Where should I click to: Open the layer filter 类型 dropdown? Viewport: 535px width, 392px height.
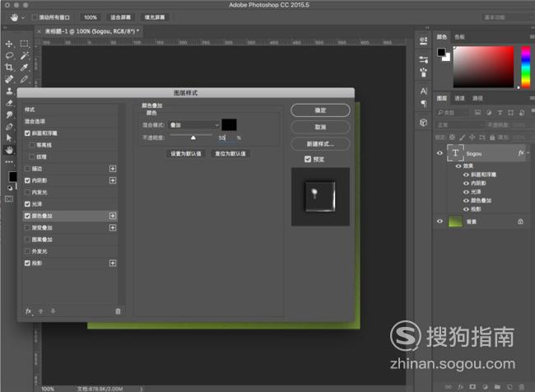tap(453, 112)
